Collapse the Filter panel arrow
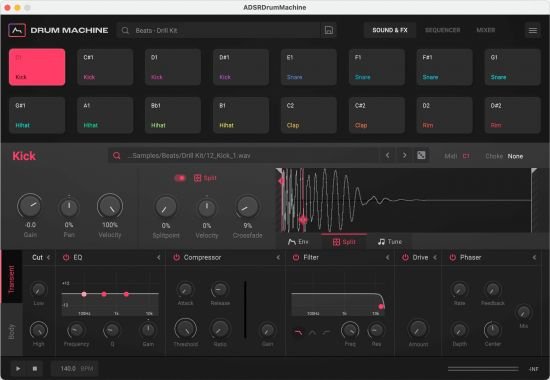The width and height of the screenshot is (550, 380). click(x=388, y=258)
